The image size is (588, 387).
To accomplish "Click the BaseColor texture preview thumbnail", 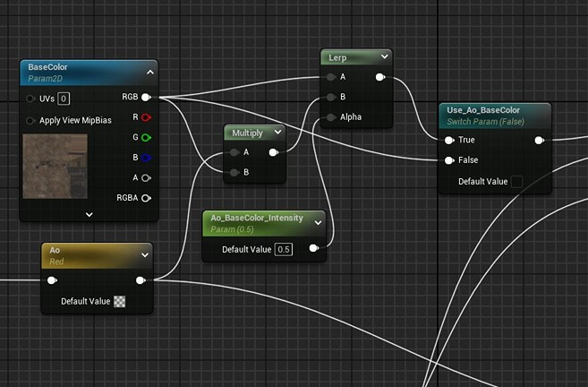I will pyautogui.click(x=55, y=167).
